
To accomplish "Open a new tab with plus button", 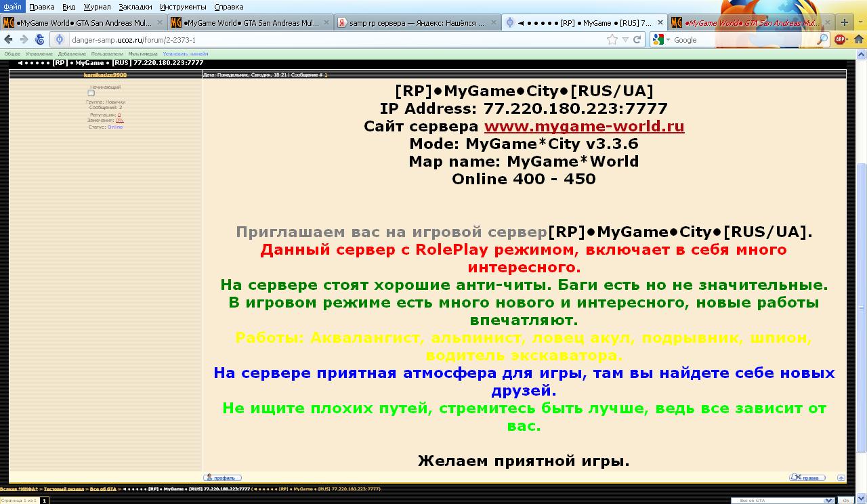I will [x=844, y=22].
